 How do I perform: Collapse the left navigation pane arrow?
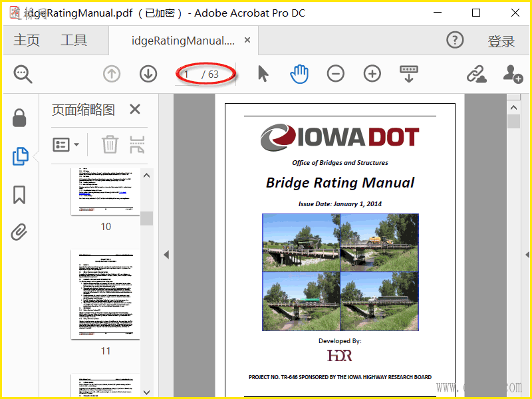(x=166, y=255)
